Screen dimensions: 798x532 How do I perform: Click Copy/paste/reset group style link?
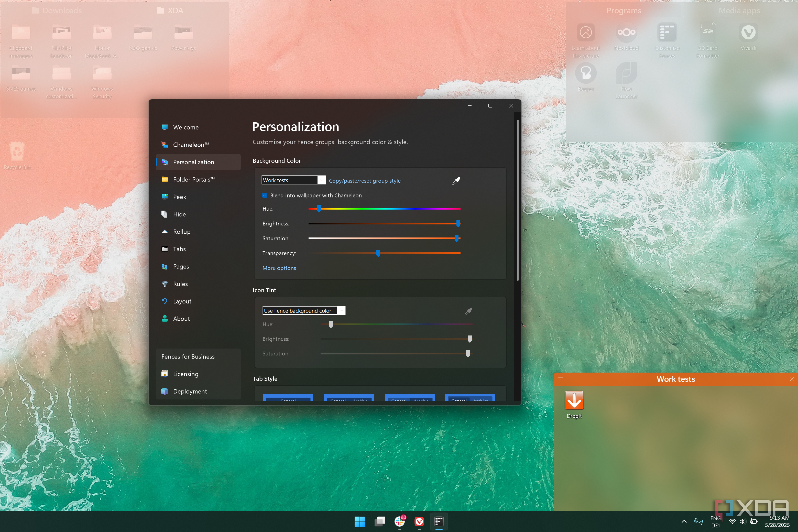365,181
